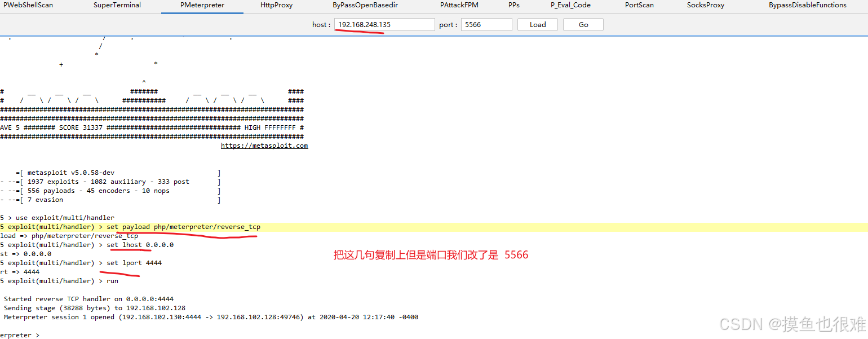Click the Go button
Image resolution: width=868 pixels, height=339 pixels.
pyautogui.click(x=583, y=25)
